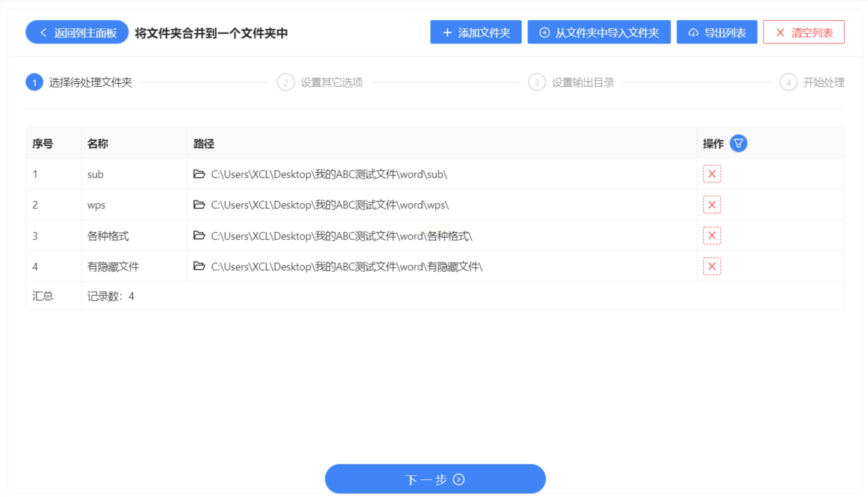
Task: Open 从文件夹中导入文件夹 import button
Action: (599, 32)
